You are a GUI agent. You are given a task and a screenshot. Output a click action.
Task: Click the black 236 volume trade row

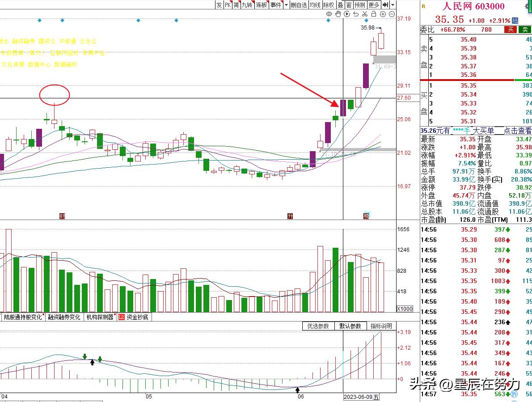pos(477,322)
